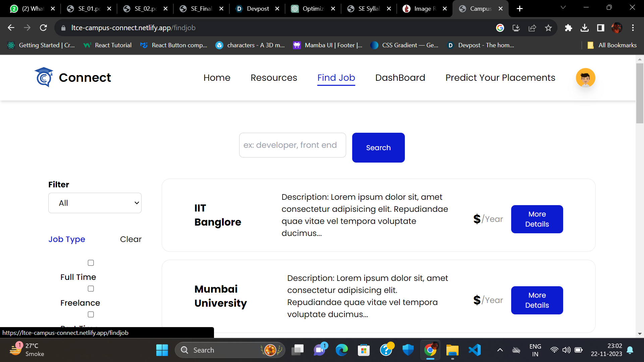644x362 pixels.
Task: Open the user avatar profile icon
Action: (585, 78)
